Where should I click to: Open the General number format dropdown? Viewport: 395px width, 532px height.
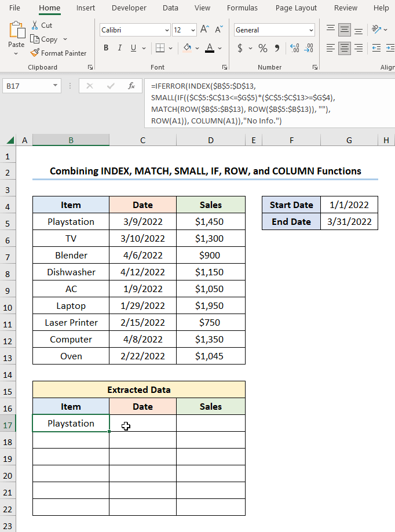311,30
